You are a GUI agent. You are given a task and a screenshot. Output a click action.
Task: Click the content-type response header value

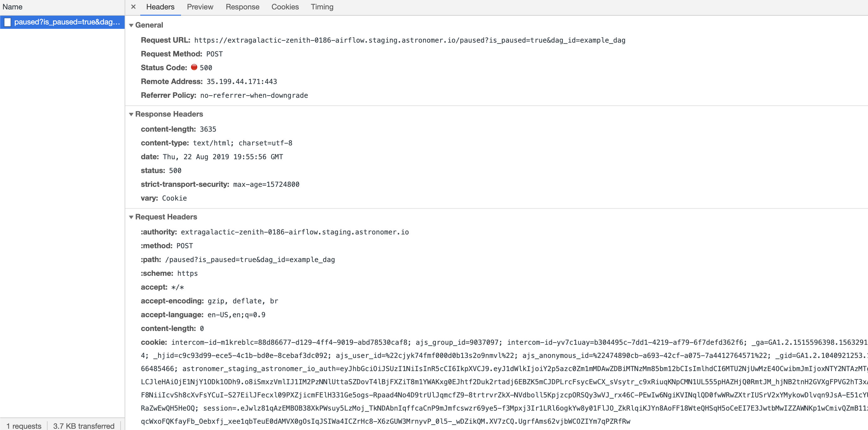(x=243, y=143)
